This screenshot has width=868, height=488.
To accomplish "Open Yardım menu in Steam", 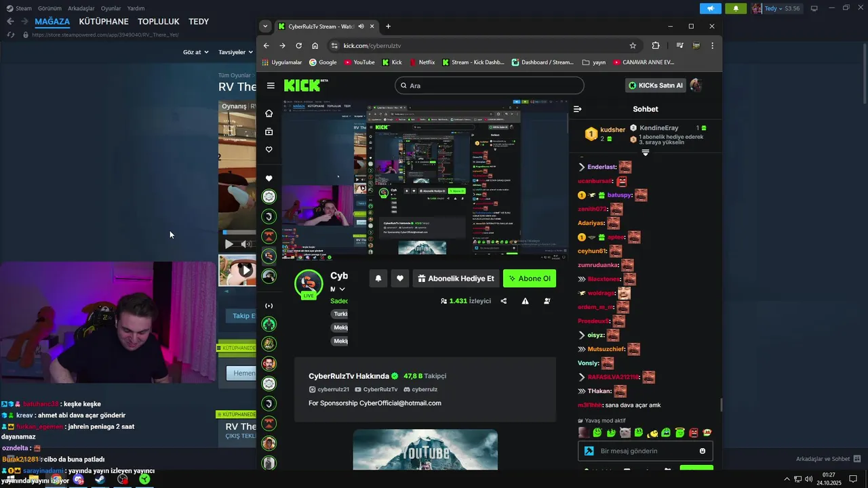I will tap(136, 8).
